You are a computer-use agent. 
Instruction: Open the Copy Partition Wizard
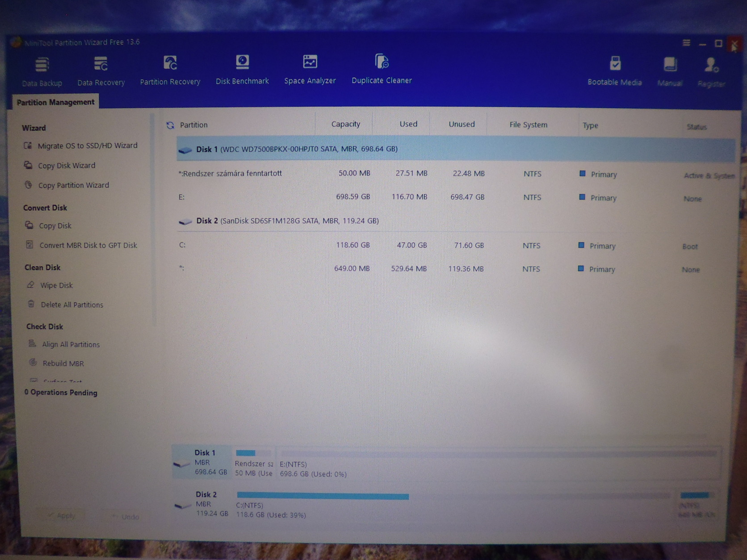click(74, 185)
